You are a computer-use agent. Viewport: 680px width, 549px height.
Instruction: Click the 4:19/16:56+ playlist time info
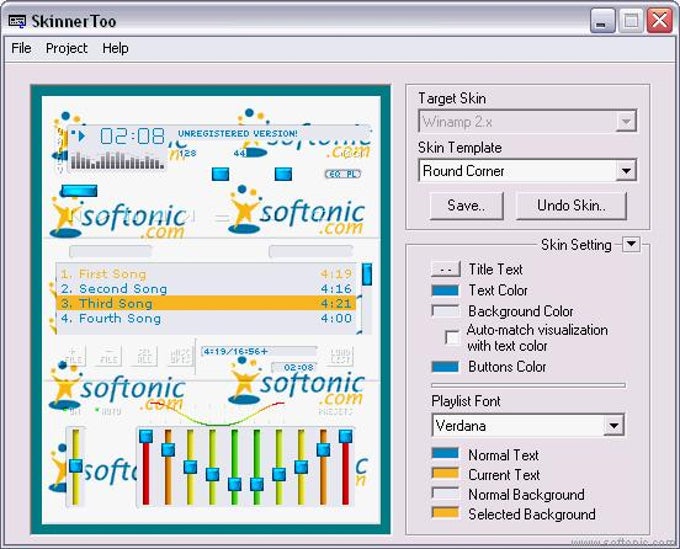click(235, 351)
